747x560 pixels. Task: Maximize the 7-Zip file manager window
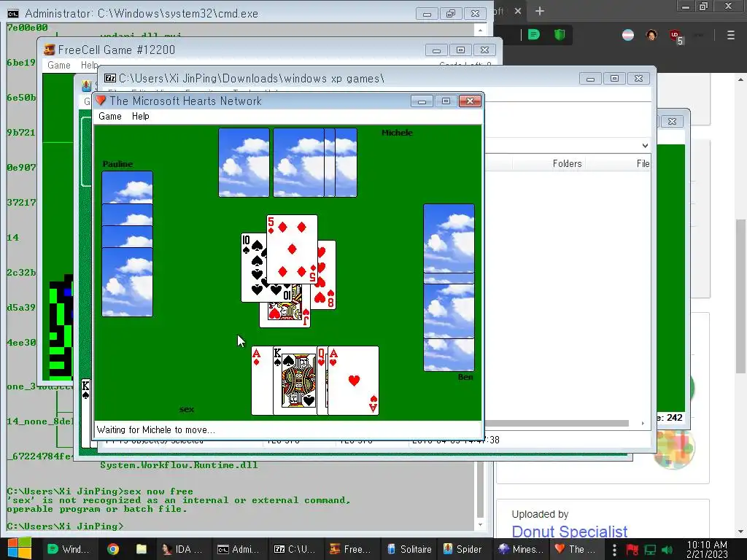tap(614, 79)
